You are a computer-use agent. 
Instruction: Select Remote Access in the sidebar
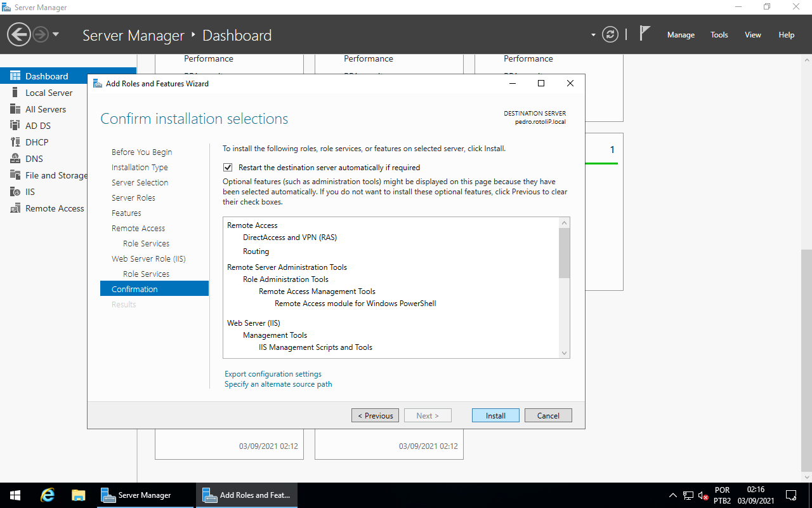tap(53, 208)
